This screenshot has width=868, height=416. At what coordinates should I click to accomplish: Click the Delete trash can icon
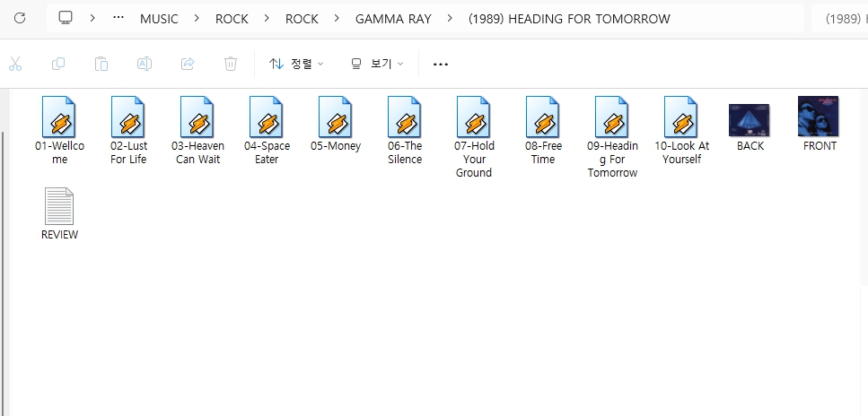[x=231, y=64]
